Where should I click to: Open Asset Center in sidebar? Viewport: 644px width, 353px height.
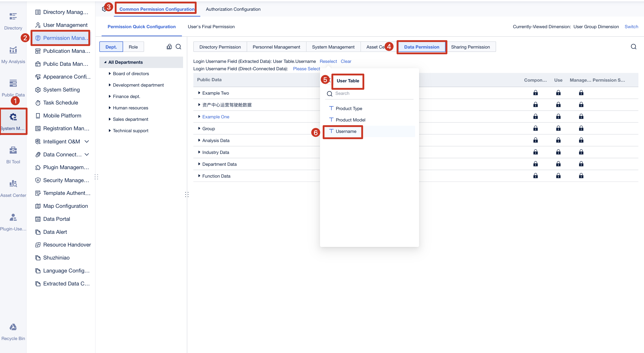click(13, 189)
